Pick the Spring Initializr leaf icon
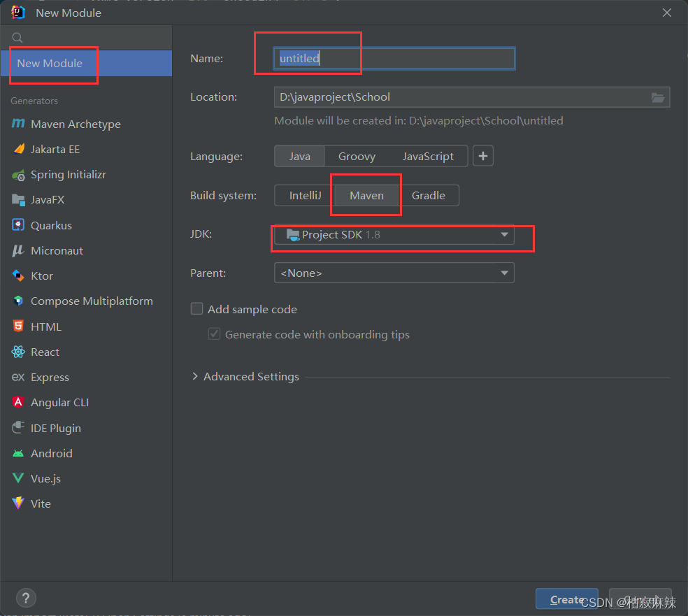Viewport: 688px width, 616px height. [x=18, y=175]
